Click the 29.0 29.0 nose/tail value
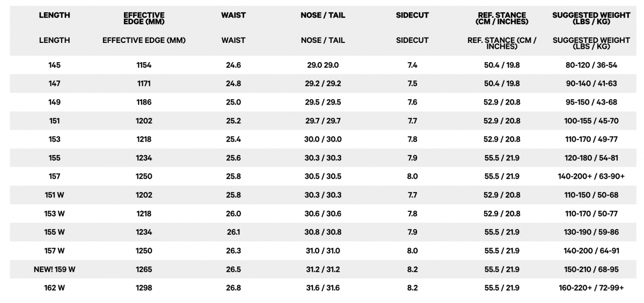644x303 pixels. coord(323,65)
